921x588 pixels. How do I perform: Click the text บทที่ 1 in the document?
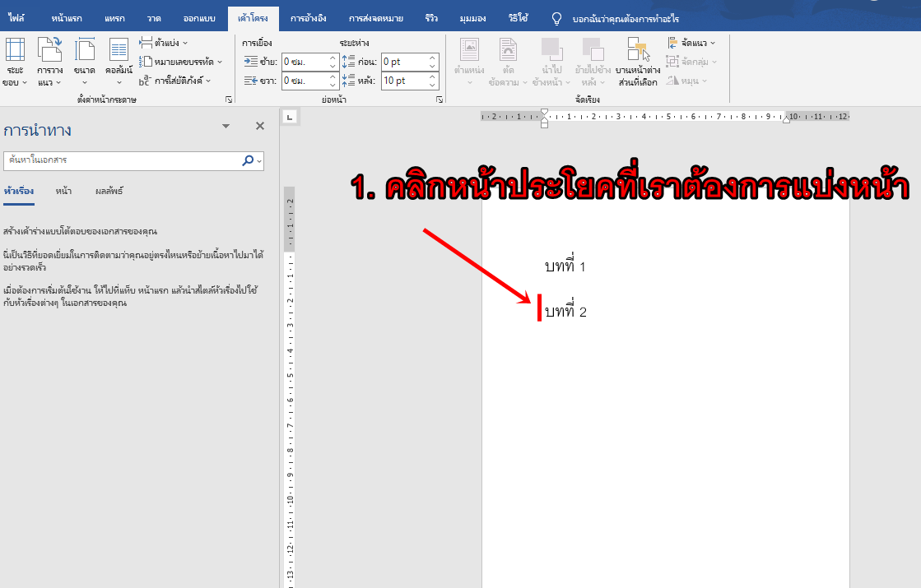[565, 266]
